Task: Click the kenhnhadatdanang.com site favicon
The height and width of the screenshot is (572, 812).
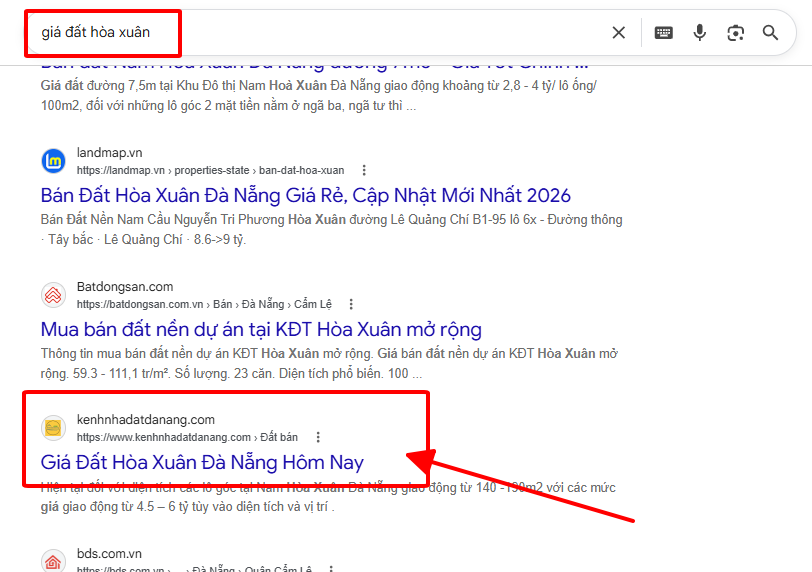Action: click(53, 428)
